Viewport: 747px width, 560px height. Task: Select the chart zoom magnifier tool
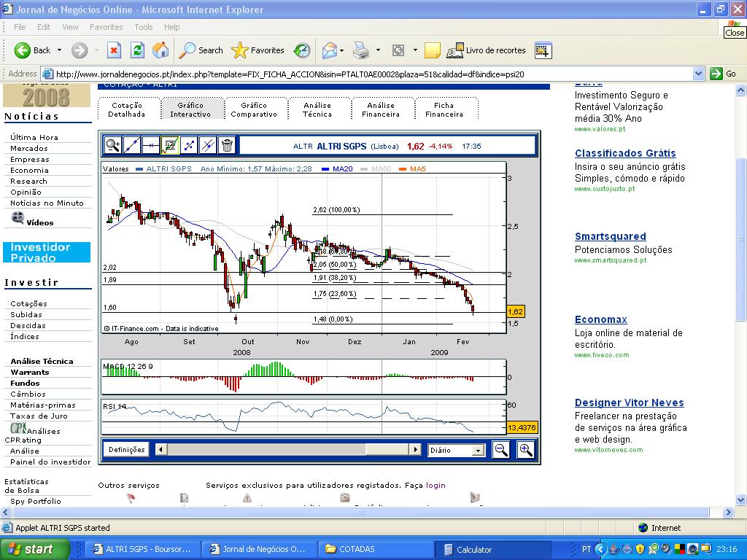pos(113,145)
